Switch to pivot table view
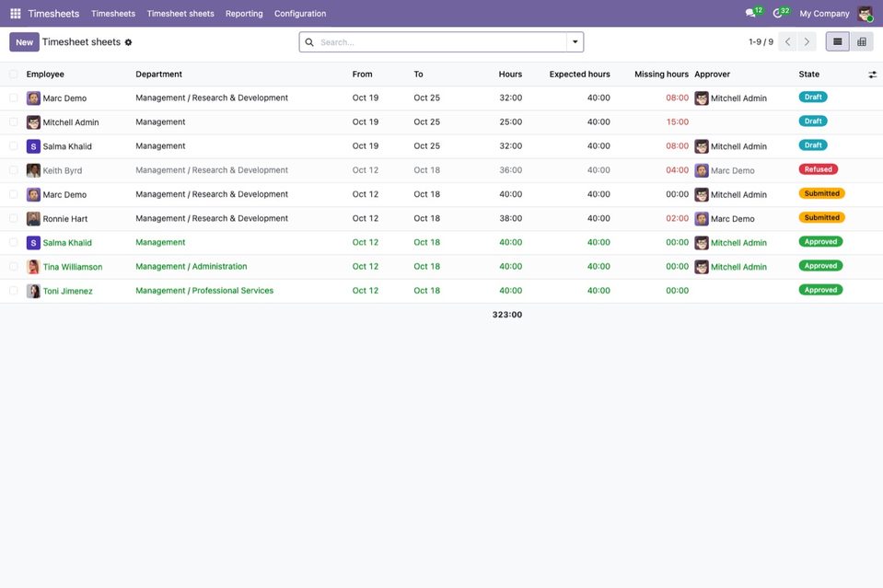The image size is (883, 588). point(862,41)
